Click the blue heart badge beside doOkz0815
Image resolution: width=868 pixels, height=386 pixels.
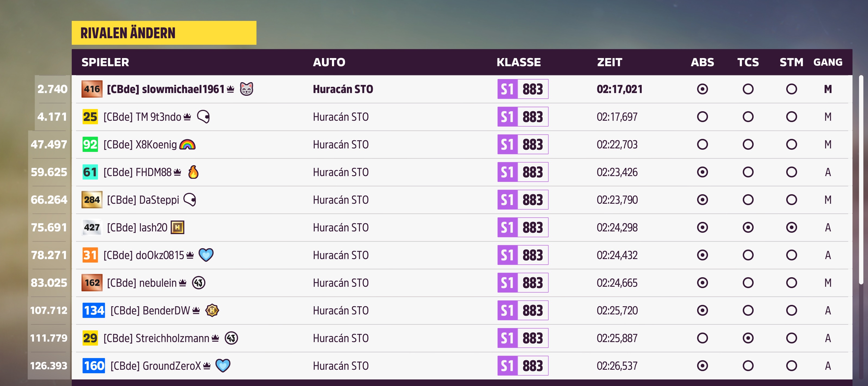tap(206, 255)
